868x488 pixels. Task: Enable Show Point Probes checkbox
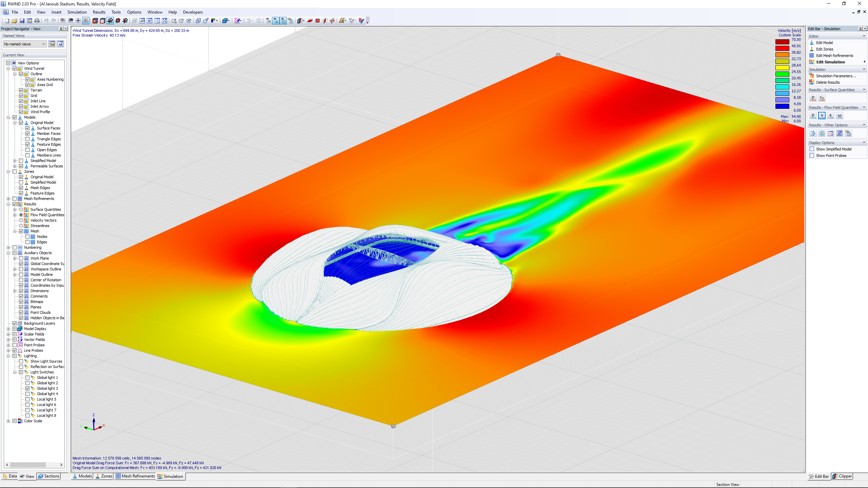[x=812, y=156]
